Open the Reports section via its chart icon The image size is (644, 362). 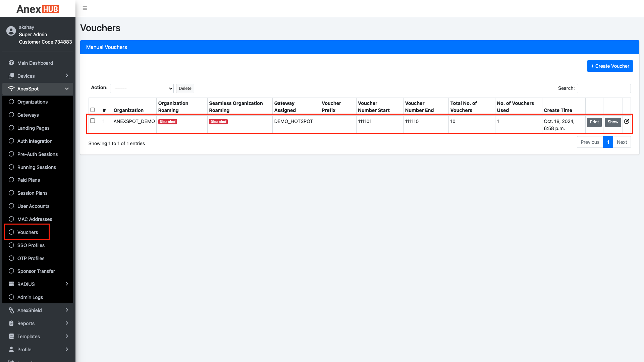[11, 323]
